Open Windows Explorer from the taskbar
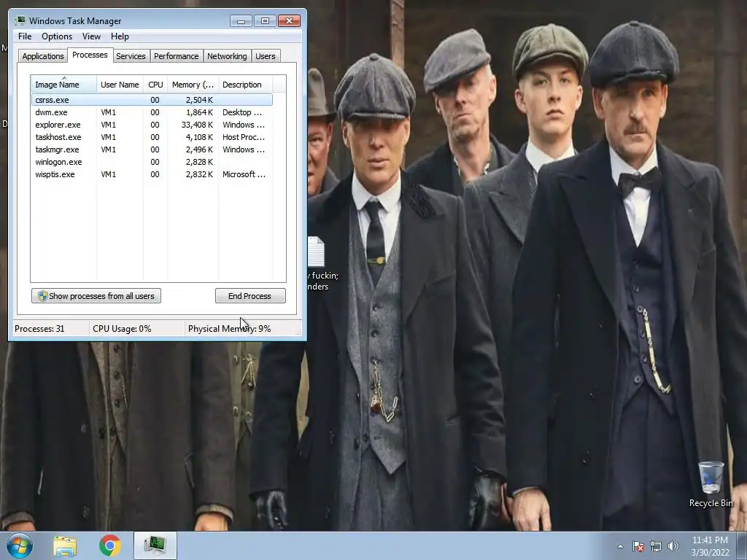The image size is (747, 560). pyautogui.click(x=65, y=546)
